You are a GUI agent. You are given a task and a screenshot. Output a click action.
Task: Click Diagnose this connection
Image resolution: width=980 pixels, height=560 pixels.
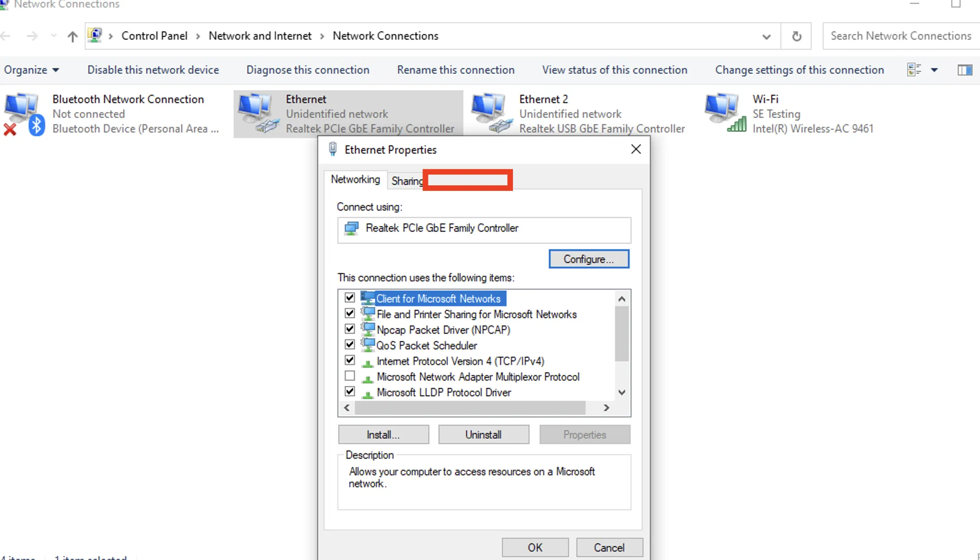[x=308, y=70]
